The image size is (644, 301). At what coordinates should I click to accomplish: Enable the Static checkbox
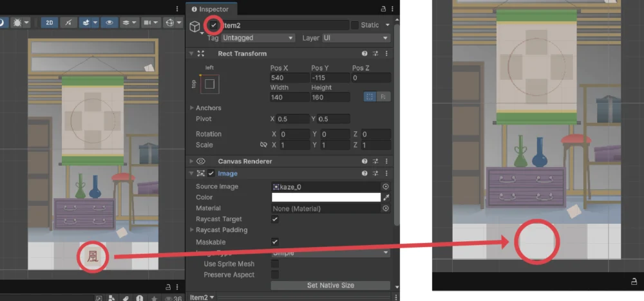point(355,25)
